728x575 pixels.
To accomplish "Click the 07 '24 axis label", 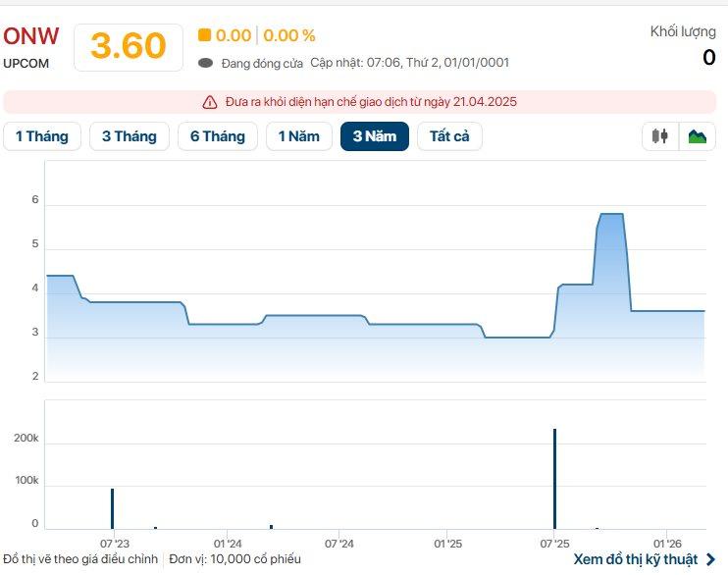I will pos(338,544).
